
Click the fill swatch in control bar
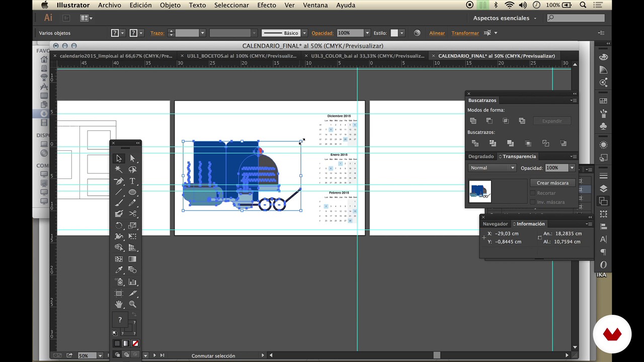click(115, 33)
